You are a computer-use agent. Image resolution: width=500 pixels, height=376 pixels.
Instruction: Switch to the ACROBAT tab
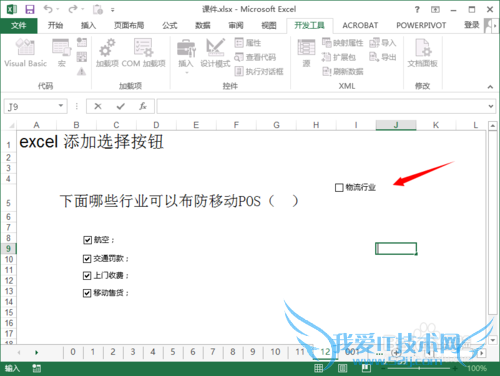coord(360,25)
